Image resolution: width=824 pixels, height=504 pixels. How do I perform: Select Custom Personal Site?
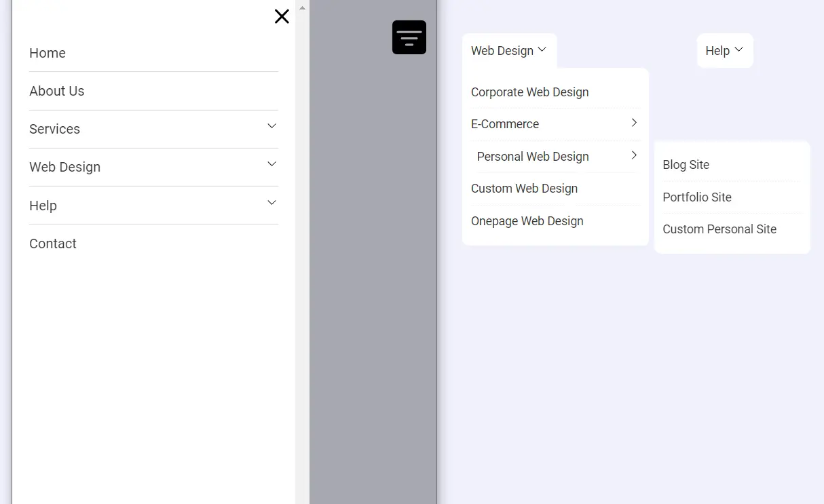coord(719,229)
